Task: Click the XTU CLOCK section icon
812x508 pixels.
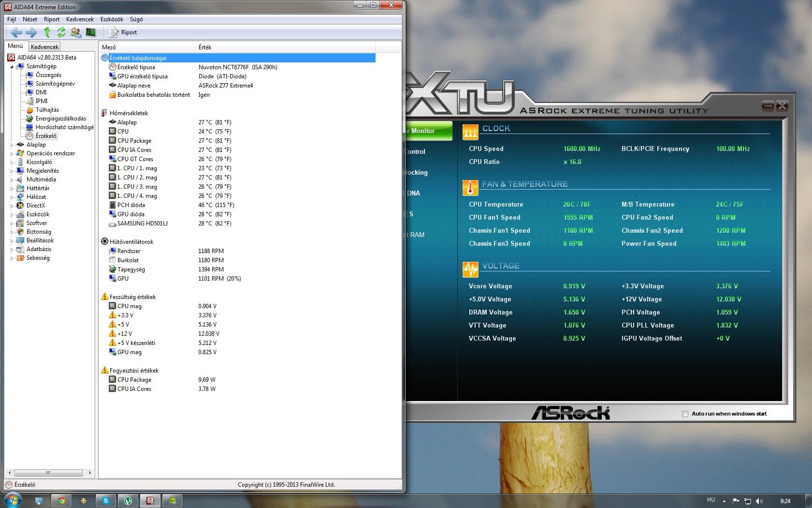Action: pyautogui.click(x=470, y=132)
